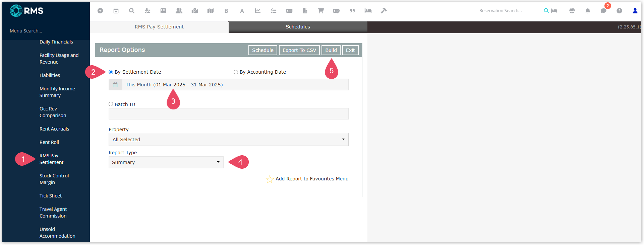Click the map with pin icon
The height and width of the screenshot is (245, 644).
click(x=195, y=11)
